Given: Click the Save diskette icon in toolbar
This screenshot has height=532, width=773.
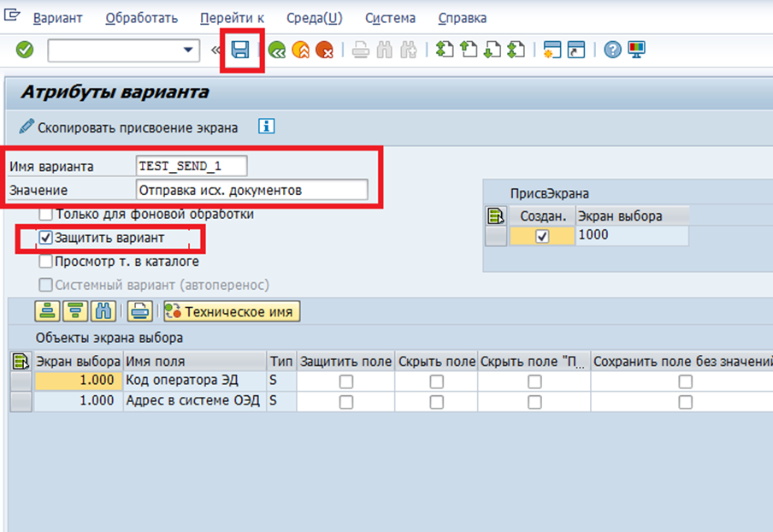Looking at the screenshot, I should pos(241,50).
